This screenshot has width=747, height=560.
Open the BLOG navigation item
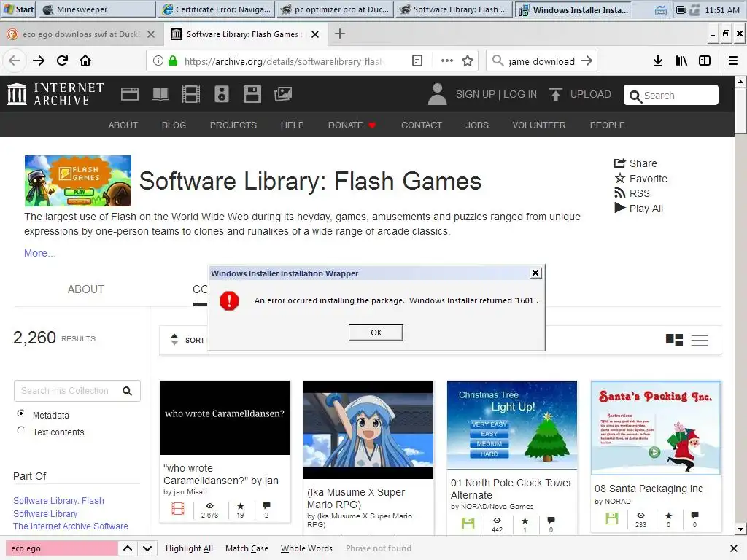(174, 125)
